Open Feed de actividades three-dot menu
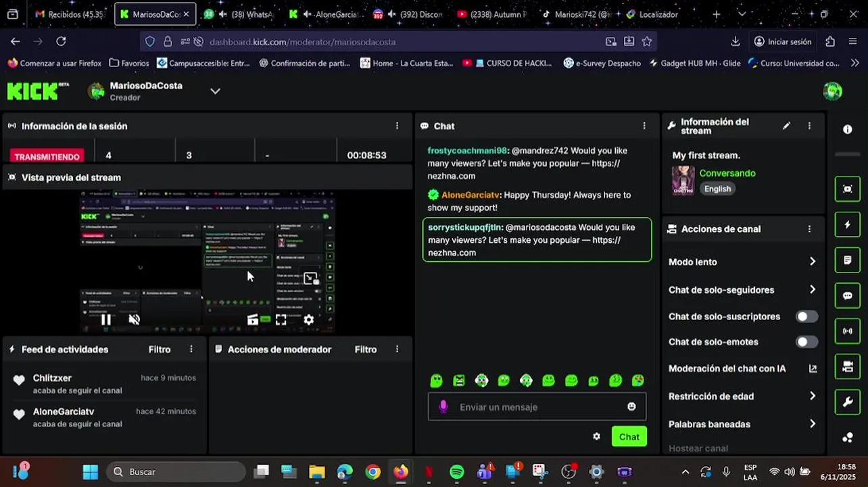Viewport: 868px width, 487px height. pyautogui.click(x=191, y=349)
